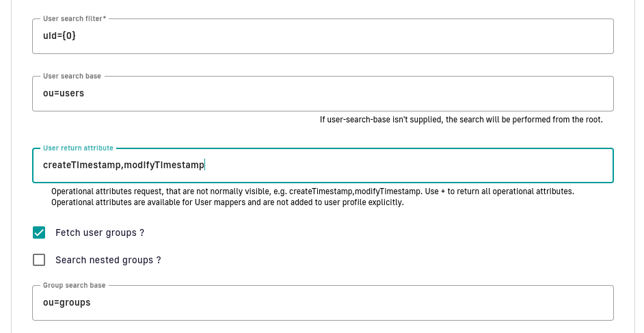Focus the User search base field
644x333 pixels.
click(323, 94)
